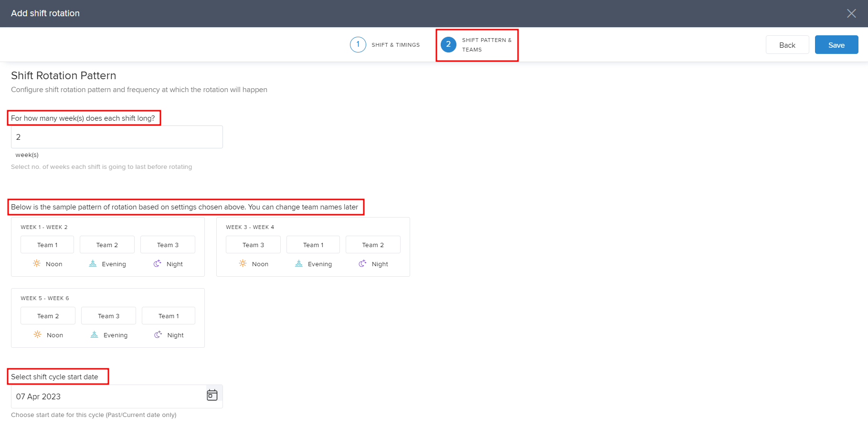Image resolution: width=868 pixels, height=427 pixels.
Task: Close the Add shift rotation dialog
Action: click(851, 13)
